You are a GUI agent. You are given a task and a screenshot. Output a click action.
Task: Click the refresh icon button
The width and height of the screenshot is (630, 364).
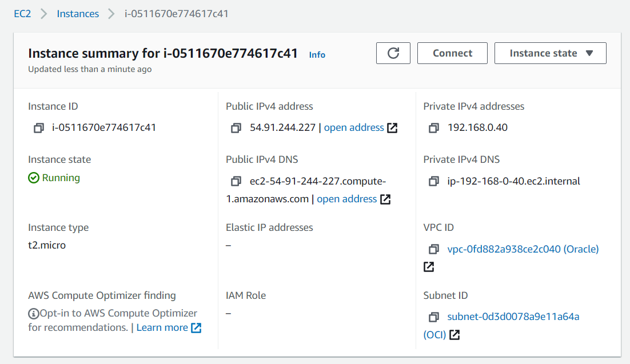[x=393, y=53]
